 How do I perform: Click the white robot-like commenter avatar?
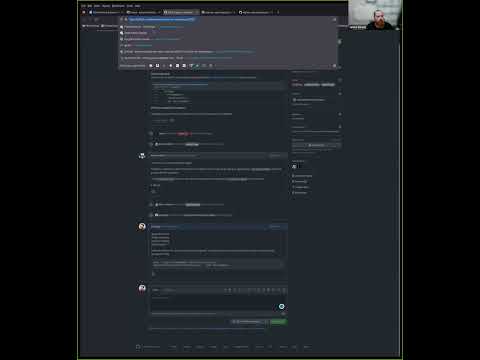coord(142,156)
